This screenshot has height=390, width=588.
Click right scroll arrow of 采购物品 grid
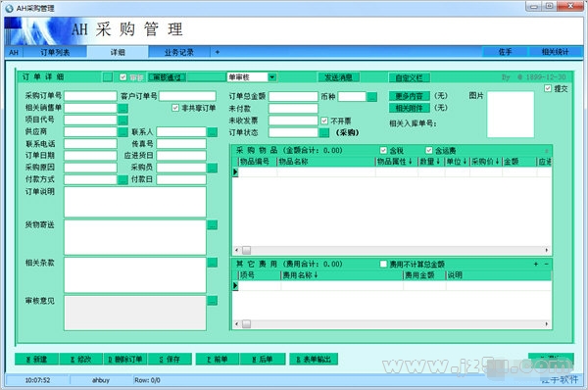click(547, 250)
